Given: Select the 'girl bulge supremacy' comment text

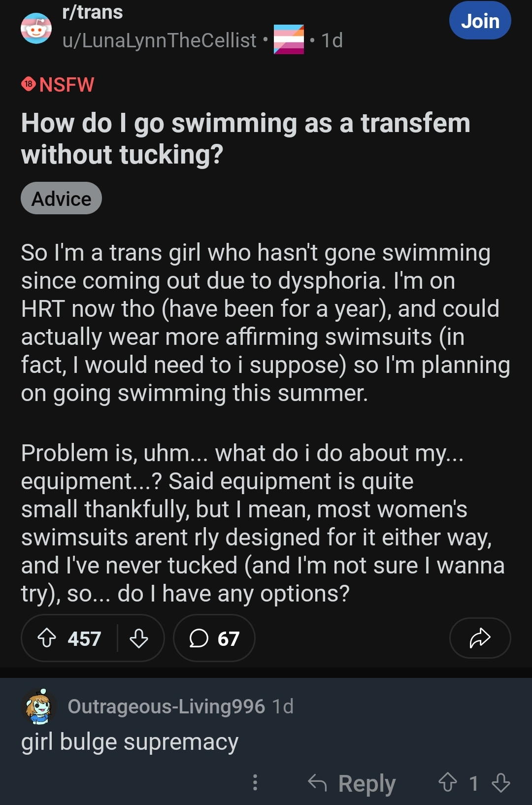Looking at the screenshot, I should (130, 742).
